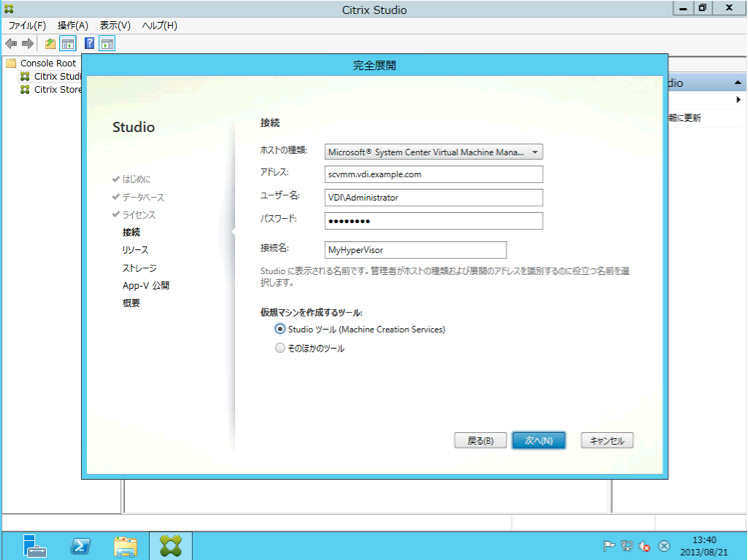The height and width of the screenshot is (560, 748).
Task: Click the Forward arrow toolbar icon
Action: [x=28, y=44]
